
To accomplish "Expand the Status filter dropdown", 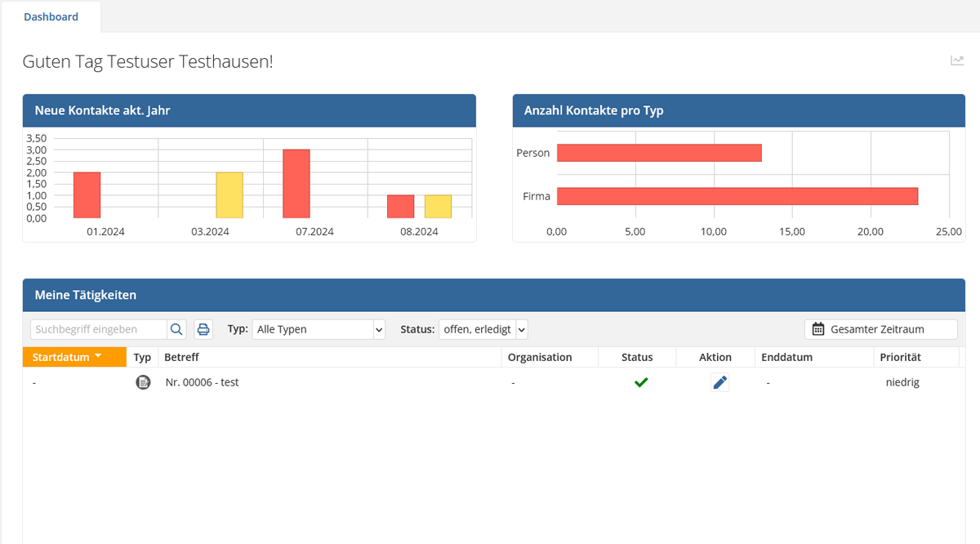I will click(x=483, y=329).
